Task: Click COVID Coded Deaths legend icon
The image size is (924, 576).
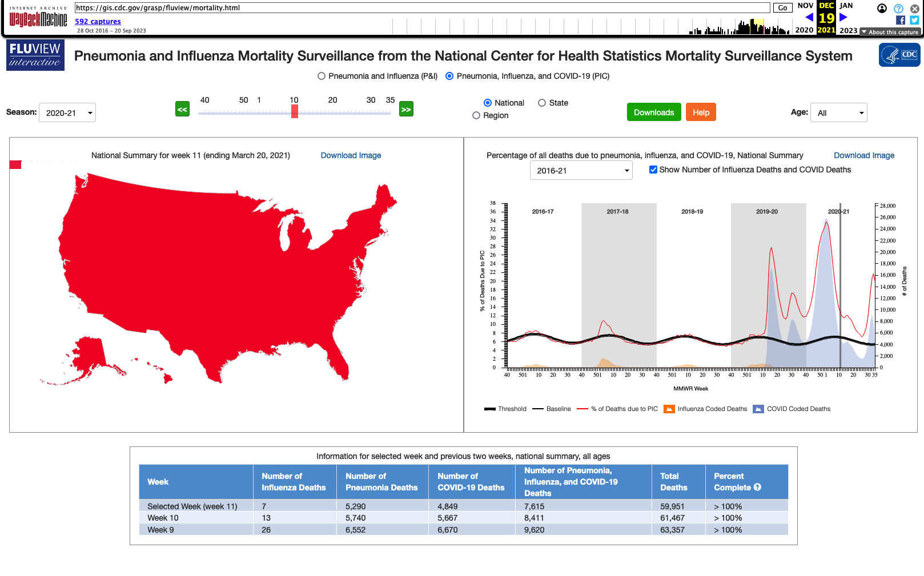Action: 758,409
